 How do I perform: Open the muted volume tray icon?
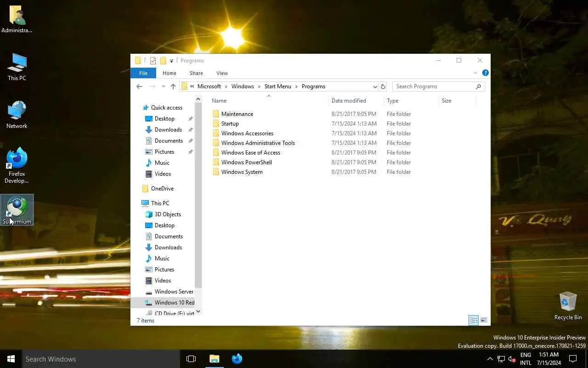pyautogui.click(x=512, y=359)
